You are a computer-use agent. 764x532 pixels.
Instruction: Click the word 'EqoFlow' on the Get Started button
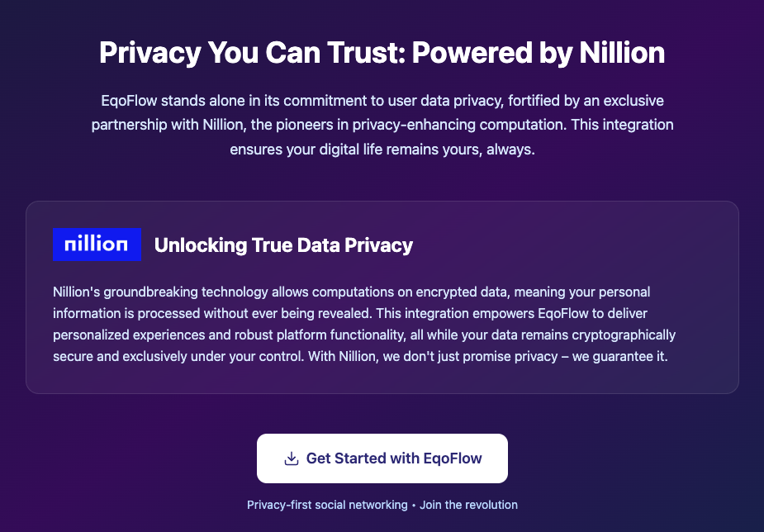[450, 458]
